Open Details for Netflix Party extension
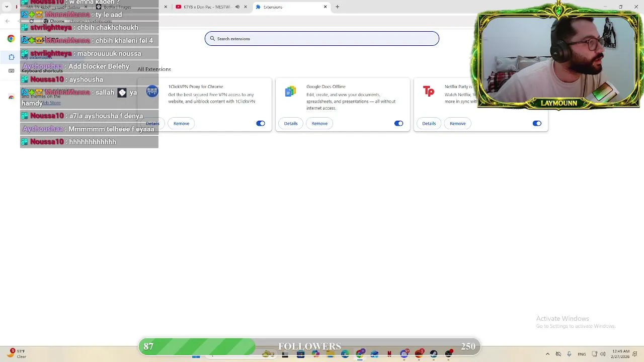644x362 pixels. (x=429, y=123)
